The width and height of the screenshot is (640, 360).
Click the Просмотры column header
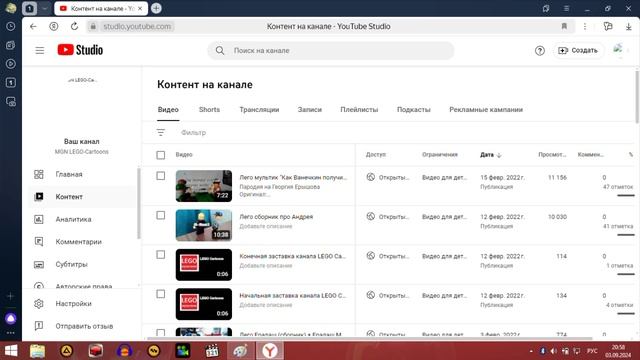pos(552,155)
